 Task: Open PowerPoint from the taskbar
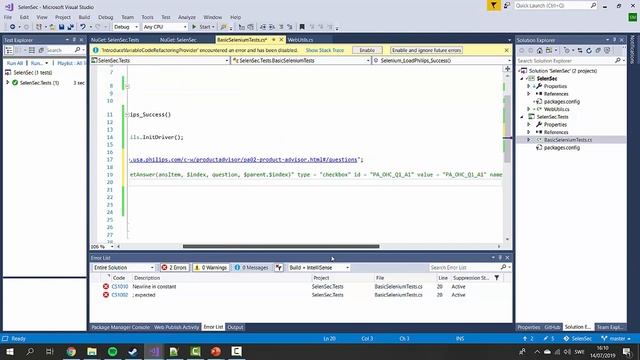[216, 351]
